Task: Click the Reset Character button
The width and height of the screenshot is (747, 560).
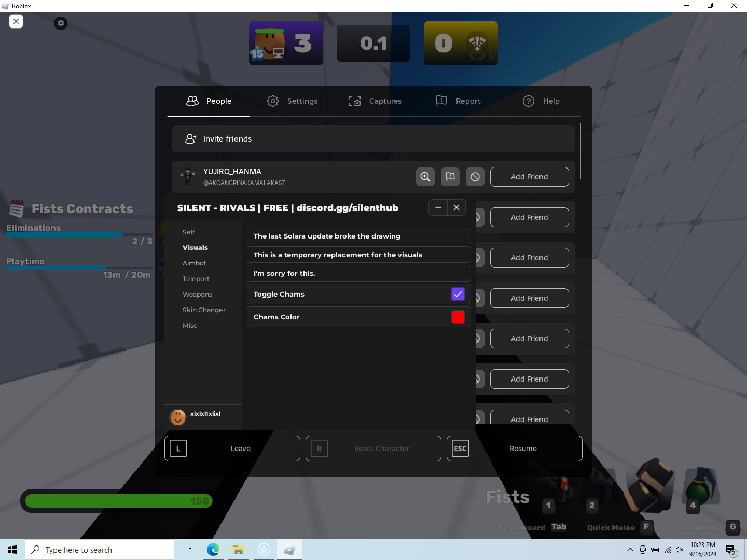Action: pos(374,449)
